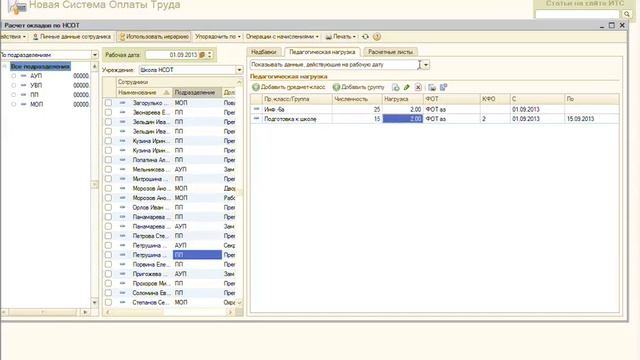640x360 pixels.
Task: Click the delete row X icon
Action: coord(418,87)
